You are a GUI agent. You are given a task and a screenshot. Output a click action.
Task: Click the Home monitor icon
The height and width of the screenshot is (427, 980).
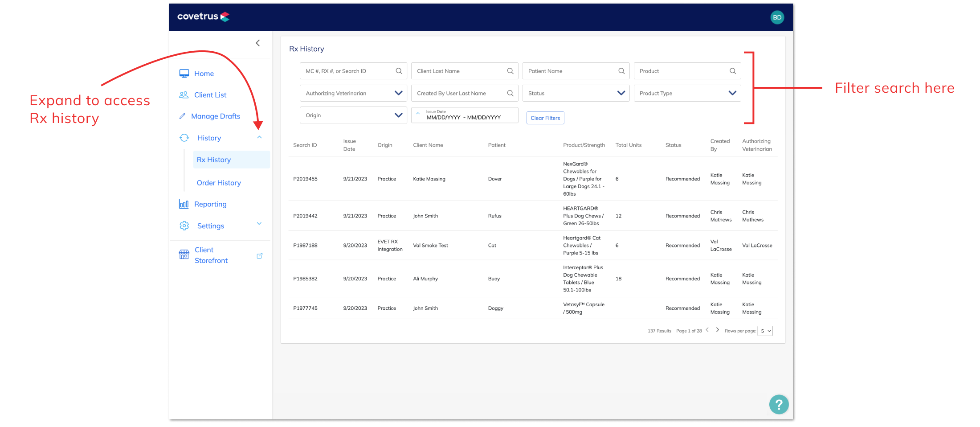pos(184,74)
